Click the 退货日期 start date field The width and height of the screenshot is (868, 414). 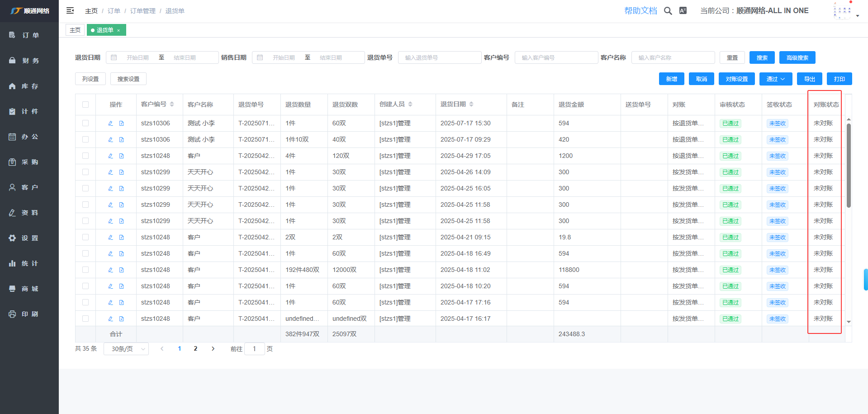tap(138, 57)
